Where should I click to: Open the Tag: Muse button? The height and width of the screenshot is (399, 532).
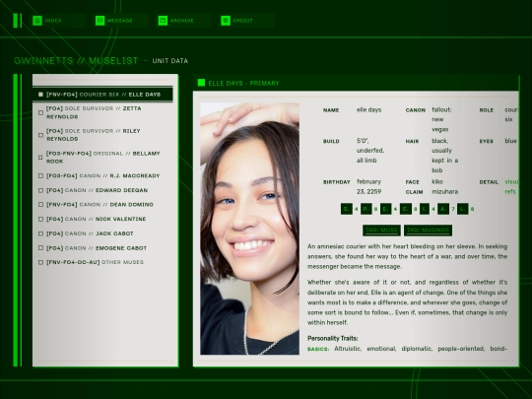point(381,231)
